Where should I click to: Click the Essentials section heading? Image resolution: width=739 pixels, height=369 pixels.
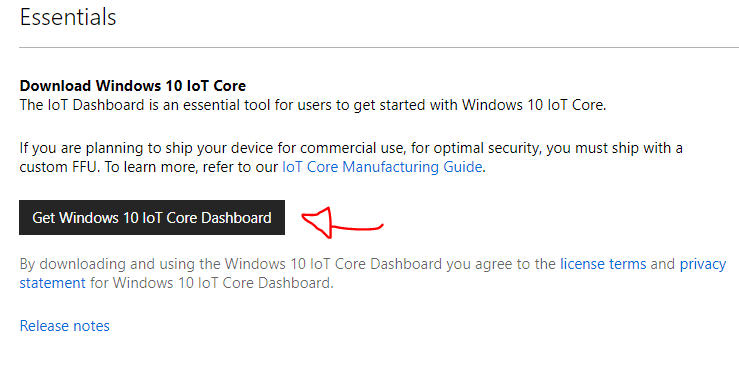pyautogui.click(x=68, y=17)
